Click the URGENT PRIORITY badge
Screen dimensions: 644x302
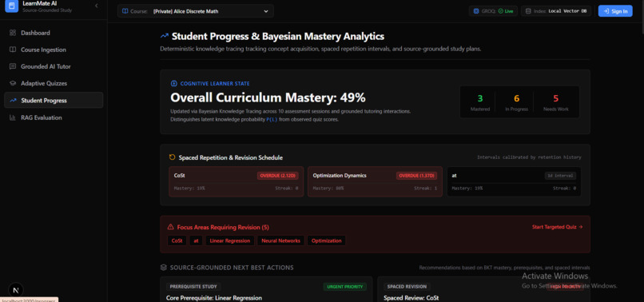click(345, 286)
